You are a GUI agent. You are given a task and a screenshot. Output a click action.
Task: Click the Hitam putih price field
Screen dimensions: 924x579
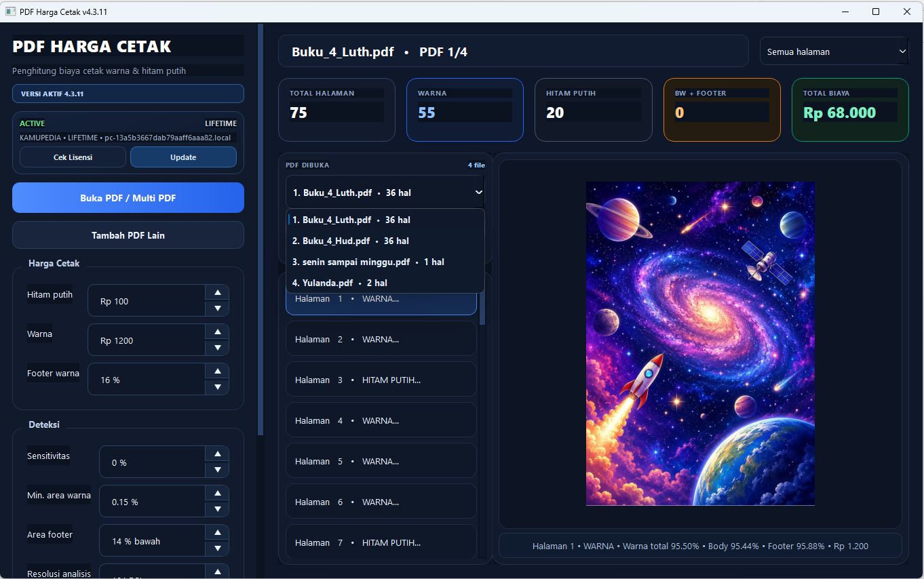pyautogui.click(x=147, y=301)
